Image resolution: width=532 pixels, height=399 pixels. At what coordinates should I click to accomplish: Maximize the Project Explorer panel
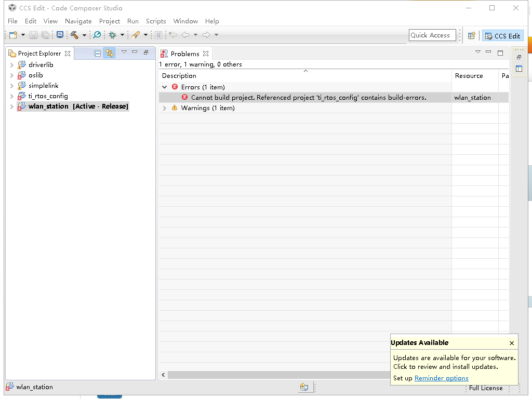pos(146,52)
